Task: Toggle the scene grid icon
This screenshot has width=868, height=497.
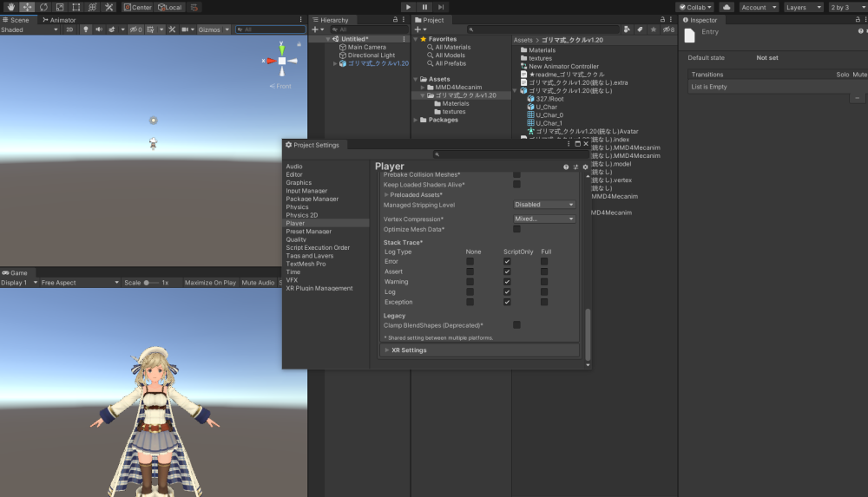Action: click(150, 29)
